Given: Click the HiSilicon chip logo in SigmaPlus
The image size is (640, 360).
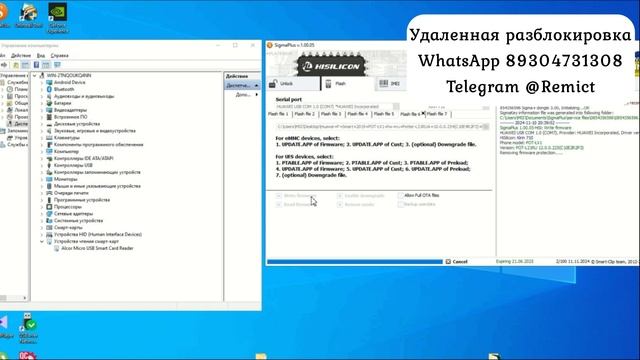Looking at the screenshot, I should (x=331, y=64).
